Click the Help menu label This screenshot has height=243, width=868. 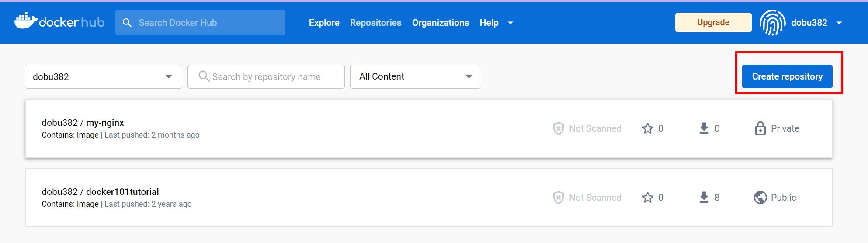click(x=489, y=23)
